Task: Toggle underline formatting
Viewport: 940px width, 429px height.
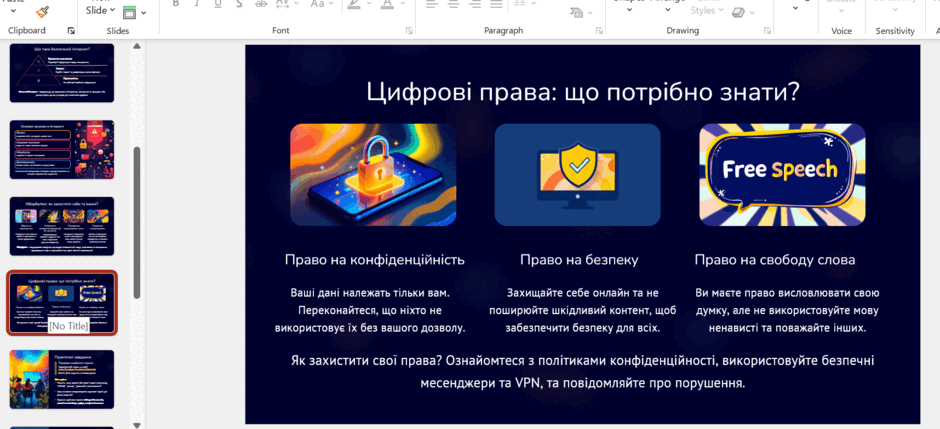Action: (x=218, y=4)
